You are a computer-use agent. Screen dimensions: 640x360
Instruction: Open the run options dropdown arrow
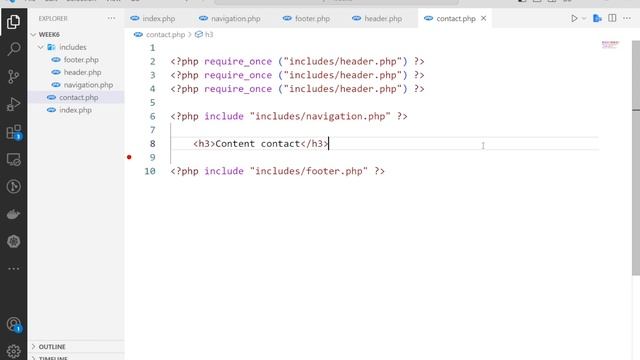[x=584, y=18]
